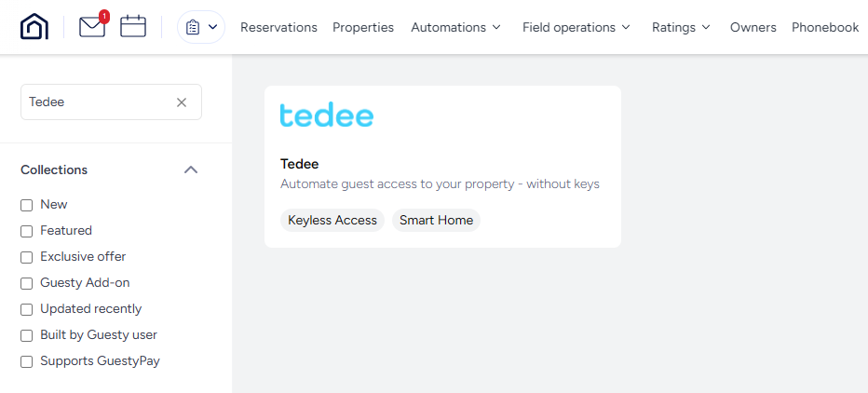
Task: Expand the Ratings menu
Action: [682, 27]
